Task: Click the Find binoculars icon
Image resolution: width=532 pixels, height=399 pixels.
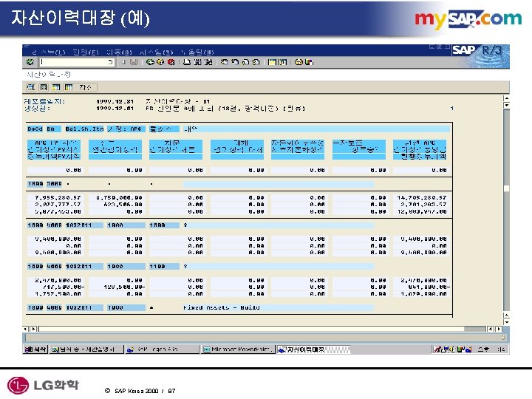Action: (197, 62)
